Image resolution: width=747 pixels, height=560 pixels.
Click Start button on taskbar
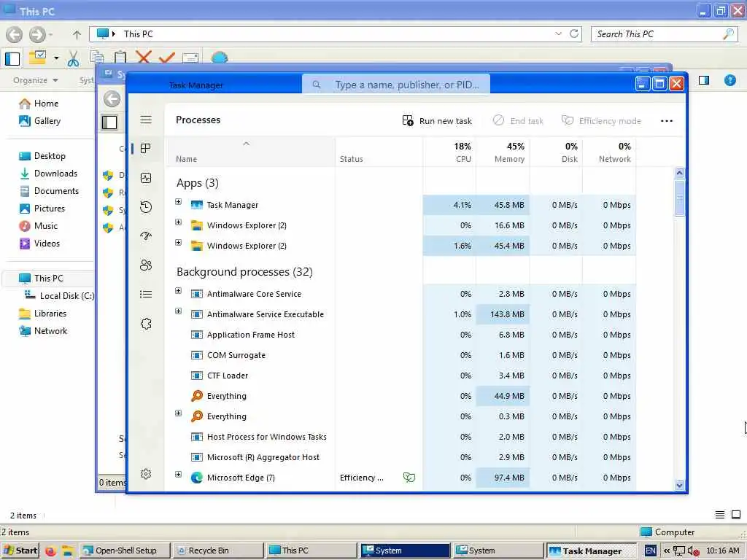click(20, 551)
